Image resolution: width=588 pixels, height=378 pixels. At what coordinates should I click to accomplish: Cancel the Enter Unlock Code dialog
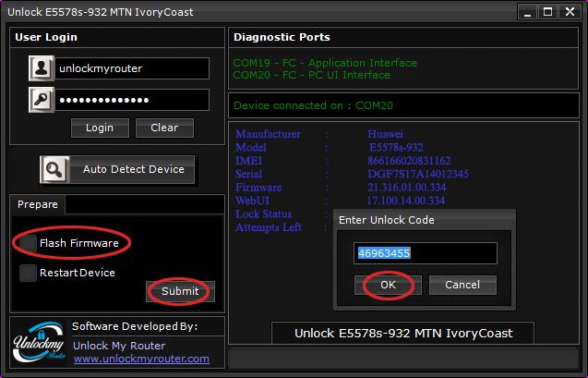(x=462, y=285)
